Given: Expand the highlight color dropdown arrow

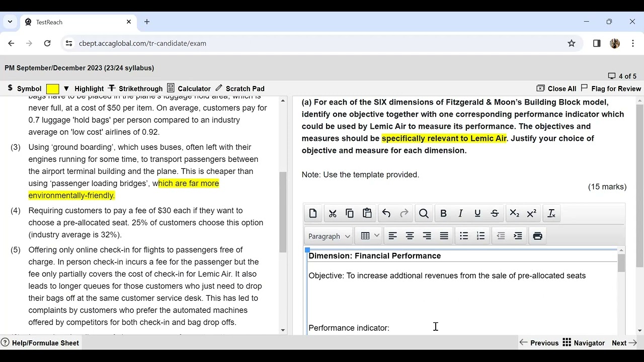Looking at the screenshot, I should coord(66,88).
